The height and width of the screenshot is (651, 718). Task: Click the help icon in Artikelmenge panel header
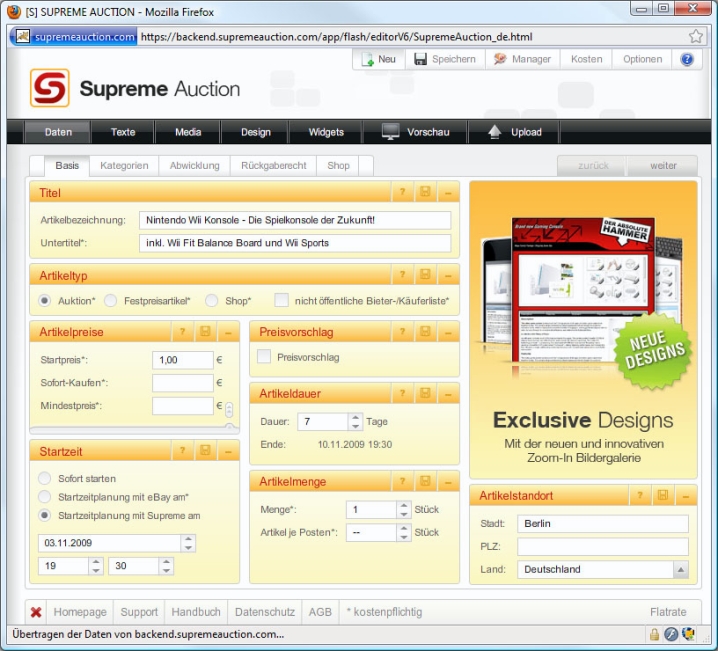click(x=401, y=481)
